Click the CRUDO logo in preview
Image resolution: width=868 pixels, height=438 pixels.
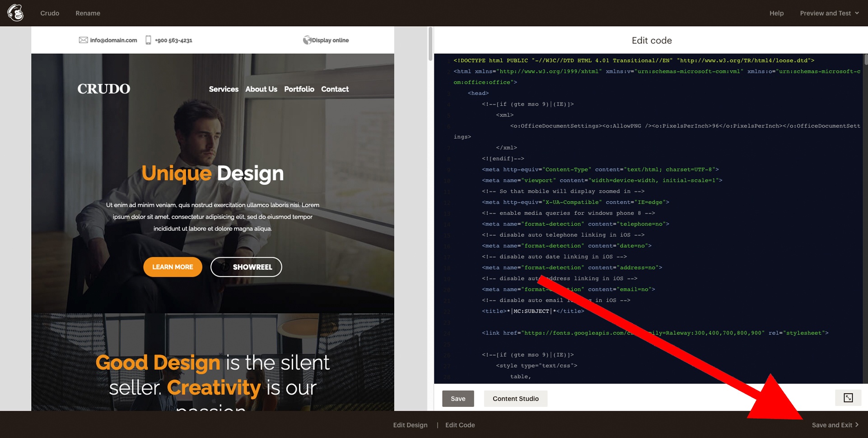[x=103, y=89]
